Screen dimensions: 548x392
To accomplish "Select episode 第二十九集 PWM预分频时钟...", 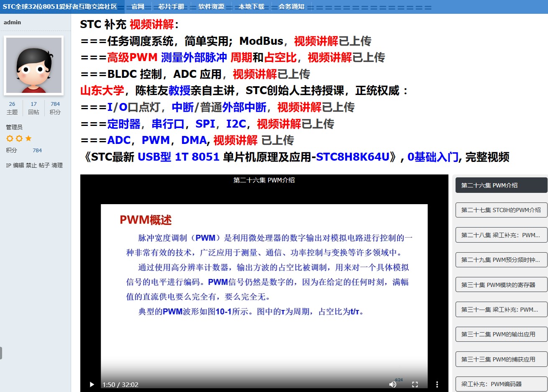I will (x=501, y=260).
